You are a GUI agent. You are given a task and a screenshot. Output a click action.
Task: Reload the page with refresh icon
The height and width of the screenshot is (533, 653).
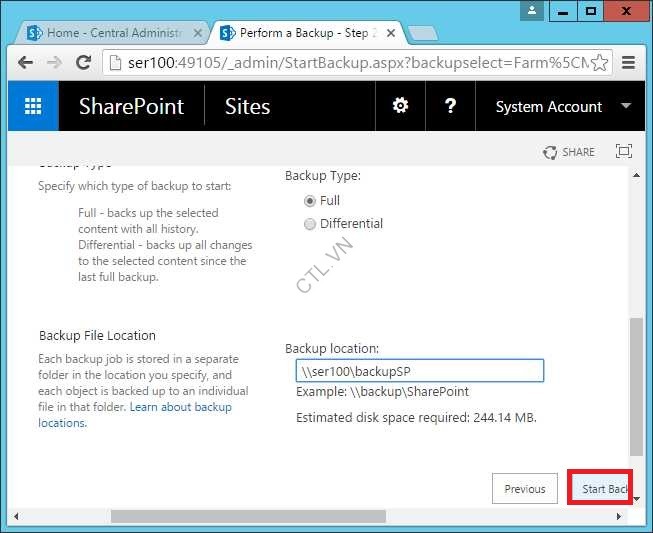(x=84, y=63)
